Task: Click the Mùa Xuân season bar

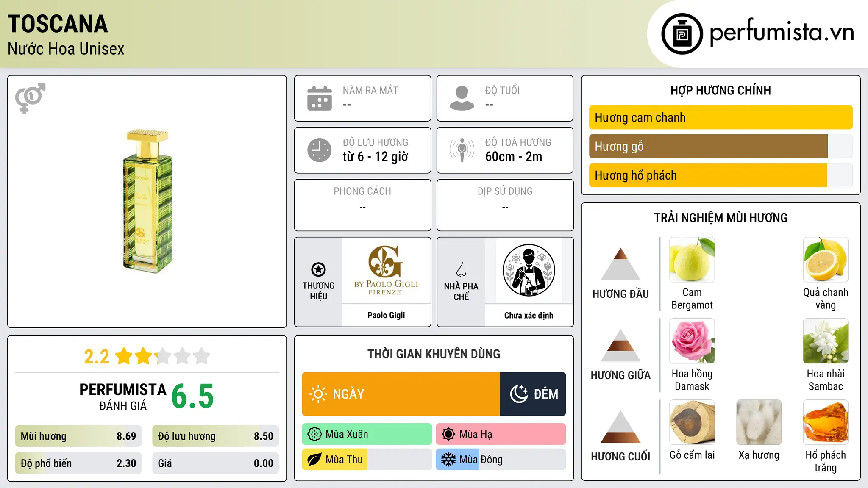Action: click(x=367, y=434)
